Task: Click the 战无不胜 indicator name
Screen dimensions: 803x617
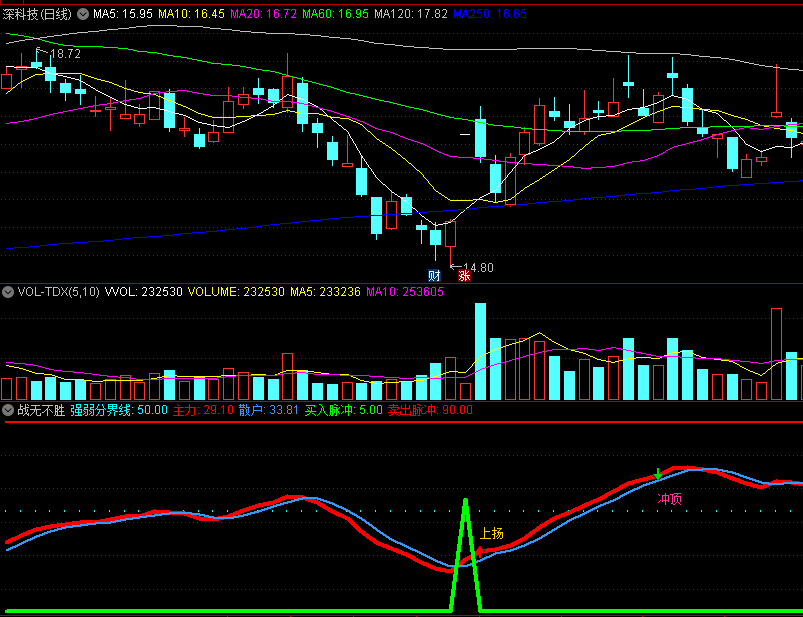Action: [x=41, y=410]
